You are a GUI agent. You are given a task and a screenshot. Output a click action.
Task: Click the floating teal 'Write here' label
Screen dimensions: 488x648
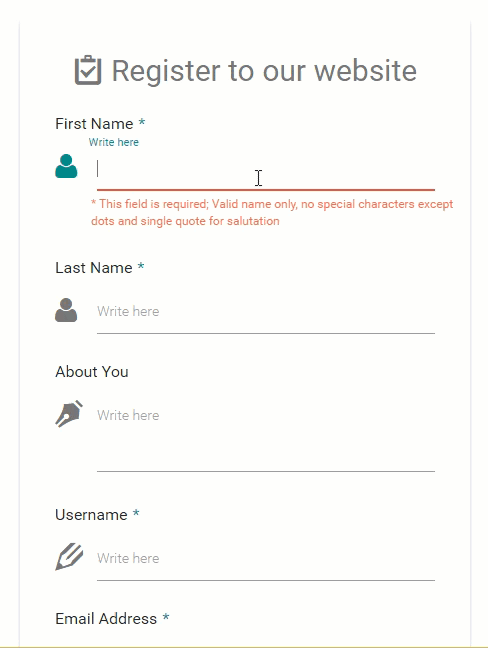point(114,142)
